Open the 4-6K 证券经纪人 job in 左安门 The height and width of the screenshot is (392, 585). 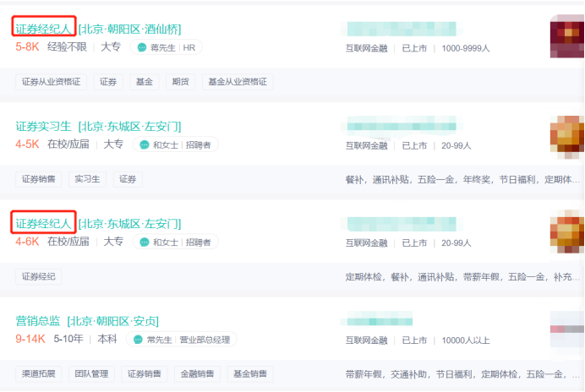click(x=44, y=223)
